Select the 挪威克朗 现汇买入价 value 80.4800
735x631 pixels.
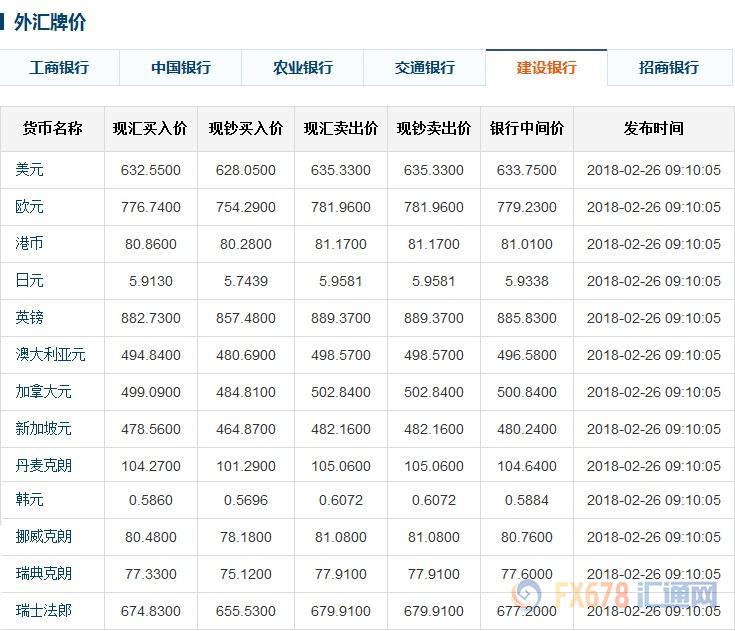click(x=150, y=537)
